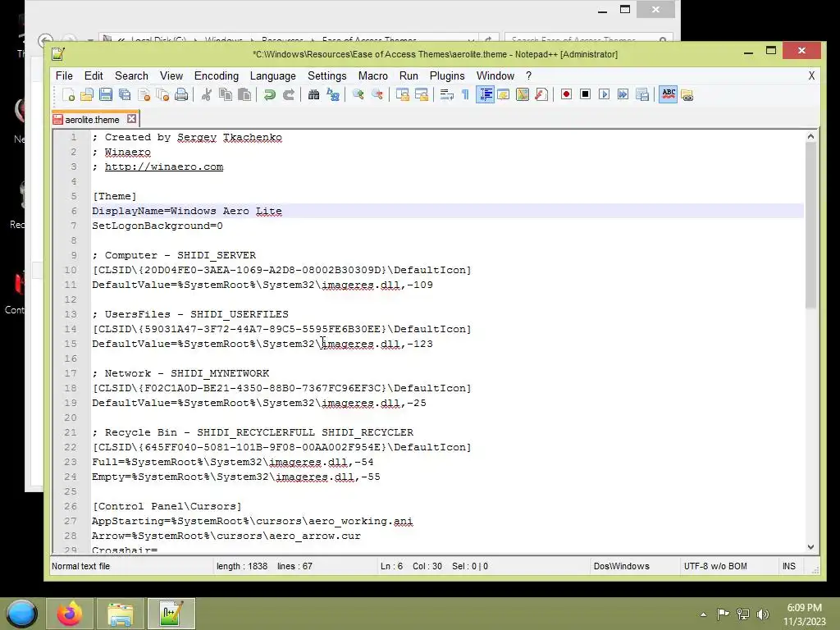Toggle the ABC spell check icon
This screenshot has width=840, height=630.
pyautogui.click(x=668, y=95)
